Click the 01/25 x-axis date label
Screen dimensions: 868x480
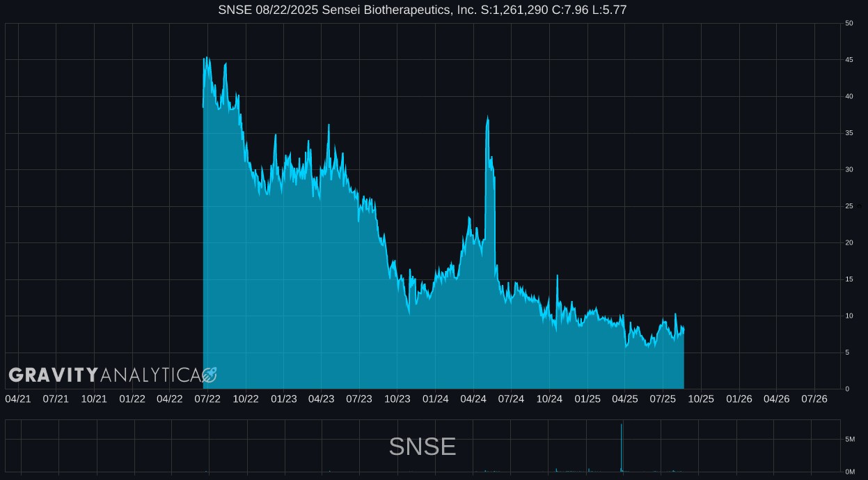(x=587, y=399)
